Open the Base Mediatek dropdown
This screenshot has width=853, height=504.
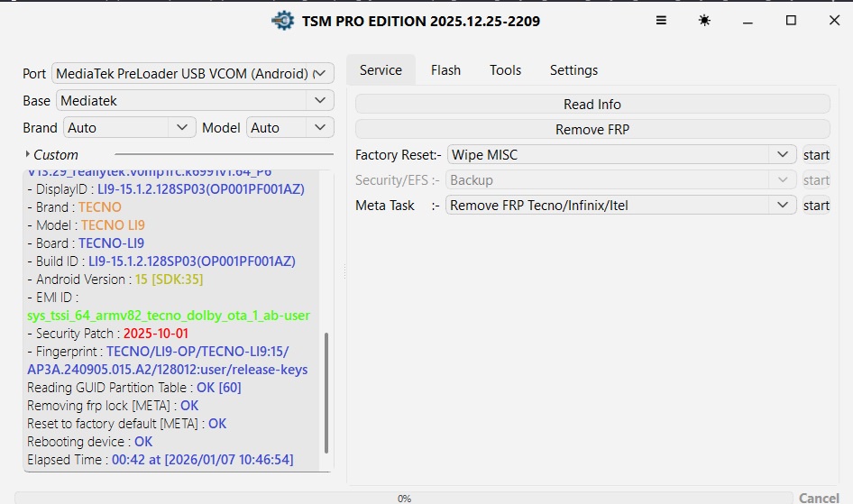pyautogui.click(x=195, y=101)
